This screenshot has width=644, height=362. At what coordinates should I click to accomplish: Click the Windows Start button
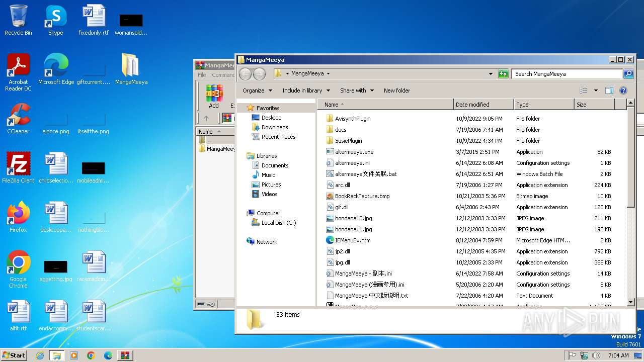14,355
